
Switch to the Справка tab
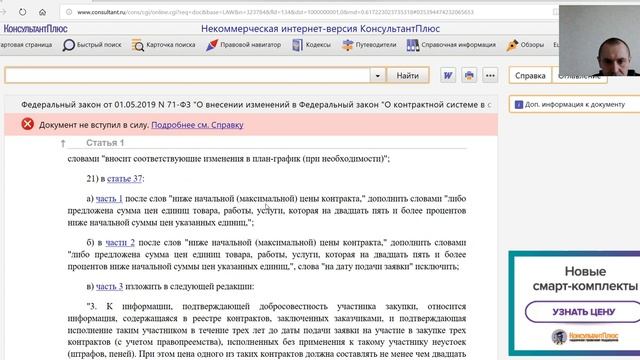pos(530,76)
